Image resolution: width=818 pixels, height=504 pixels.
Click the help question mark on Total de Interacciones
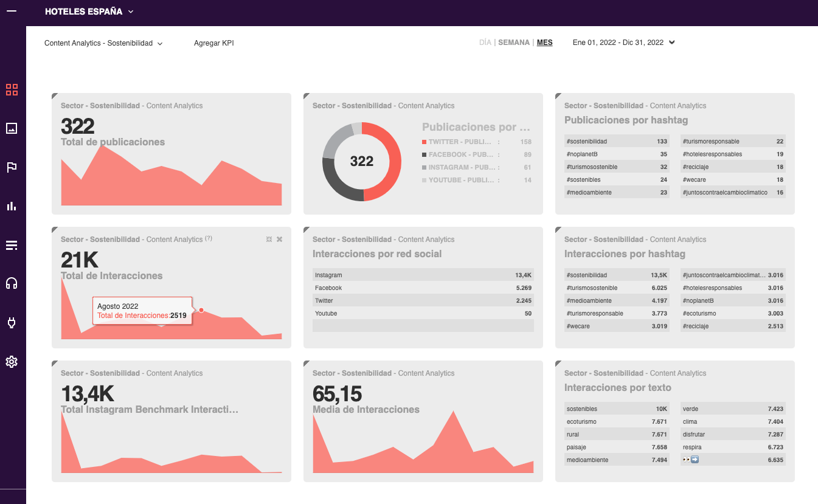[209, 238]
